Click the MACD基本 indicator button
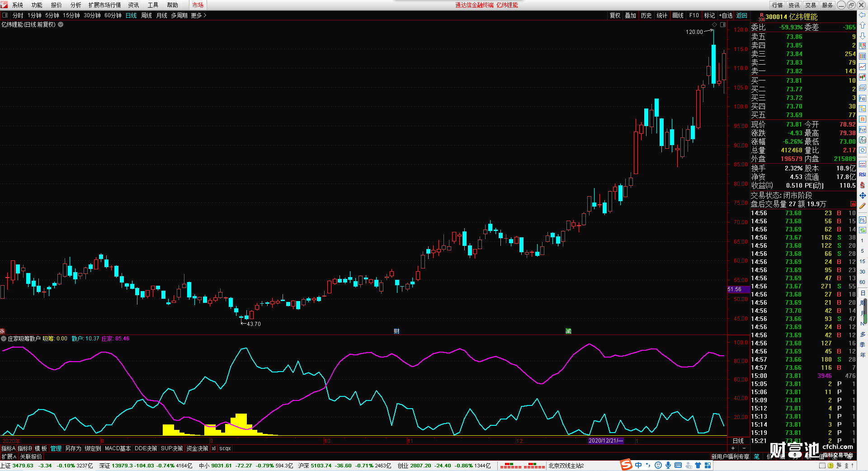 [x=118, y=448]
